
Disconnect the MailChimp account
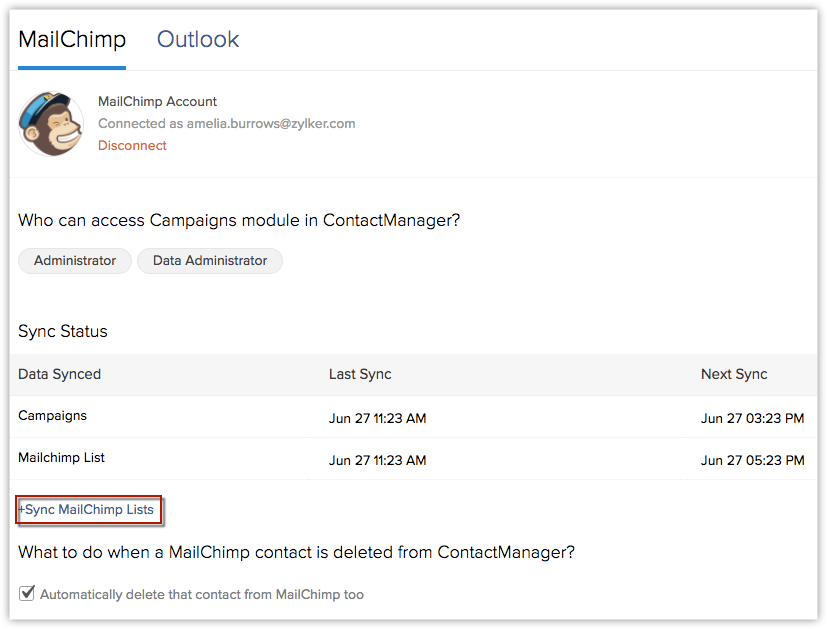pos(132,146)
